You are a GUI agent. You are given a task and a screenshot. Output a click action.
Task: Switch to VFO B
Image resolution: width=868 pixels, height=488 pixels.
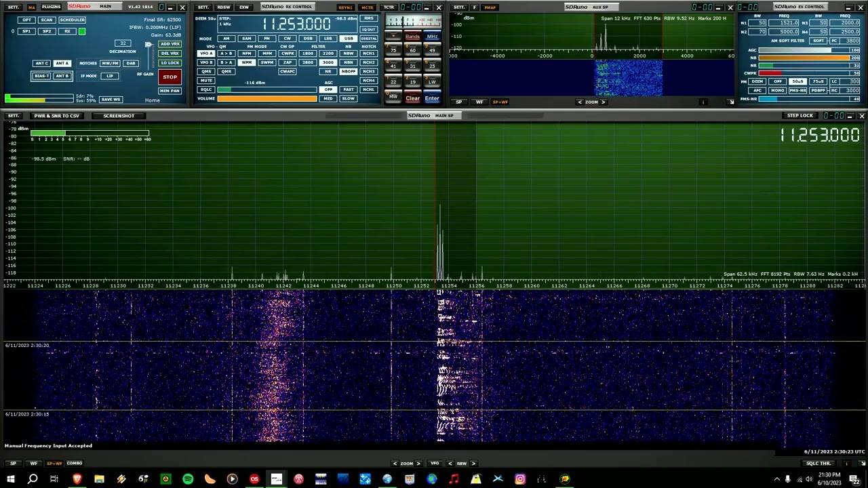pyautogui.click(x=205, y=62)
